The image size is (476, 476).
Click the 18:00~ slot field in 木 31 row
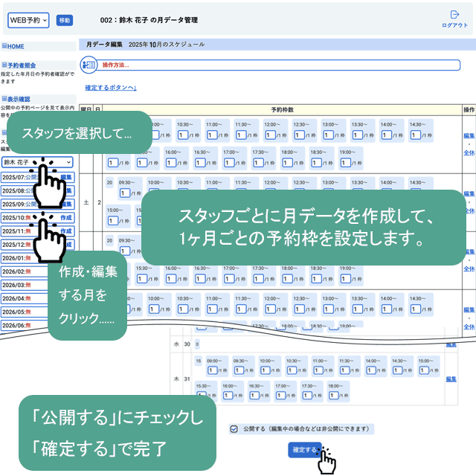click(x=334, y=395)
